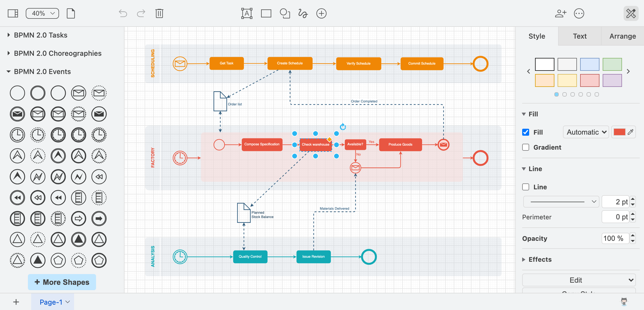Viewport: 644px width, 310px height.
Task: Undo the last action
Action: [x=123, y=13]
